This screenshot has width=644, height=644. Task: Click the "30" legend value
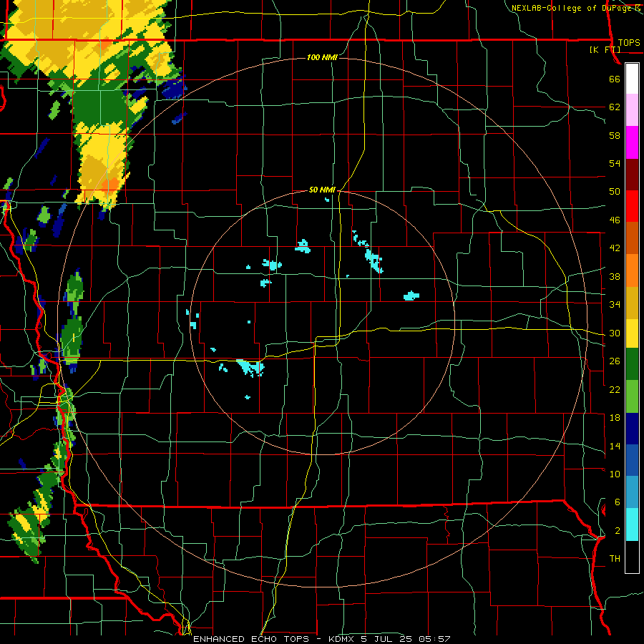(x=615, y=333)
